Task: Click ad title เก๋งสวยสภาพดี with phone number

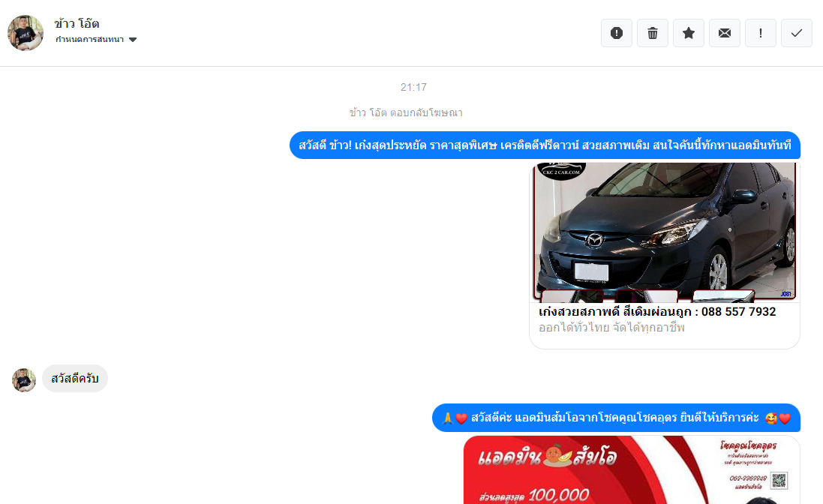Action: pyautogui.click(x=657, y=311)
